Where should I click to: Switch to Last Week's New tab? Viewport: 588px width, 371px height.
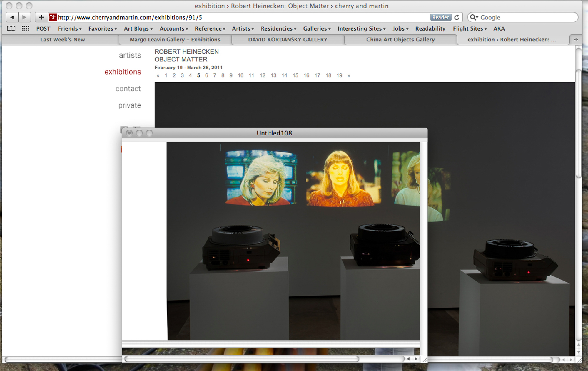point(63,39)
